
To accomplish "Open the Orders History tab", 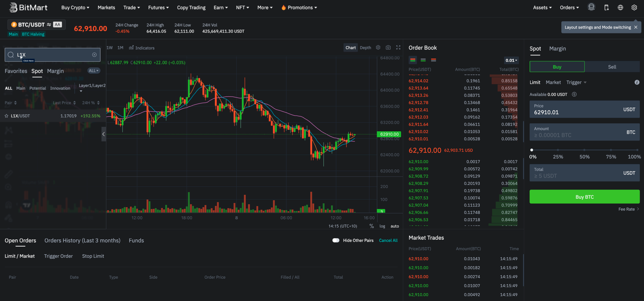I will click(82, 241).
